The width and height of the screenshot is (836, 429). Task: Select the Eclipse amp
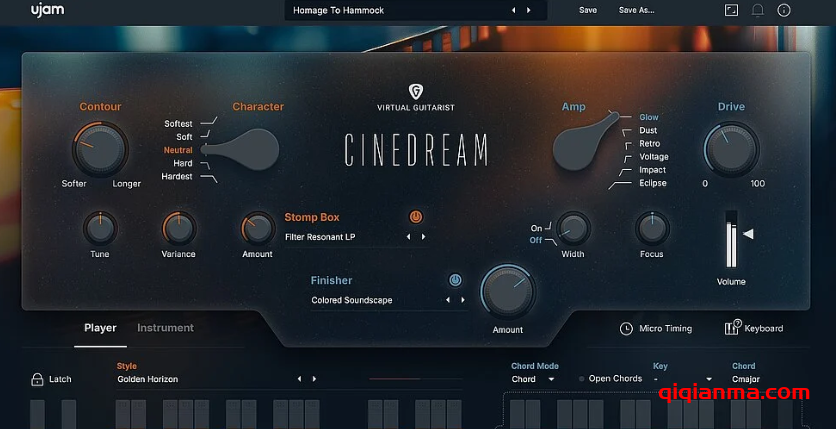(653, 183)
